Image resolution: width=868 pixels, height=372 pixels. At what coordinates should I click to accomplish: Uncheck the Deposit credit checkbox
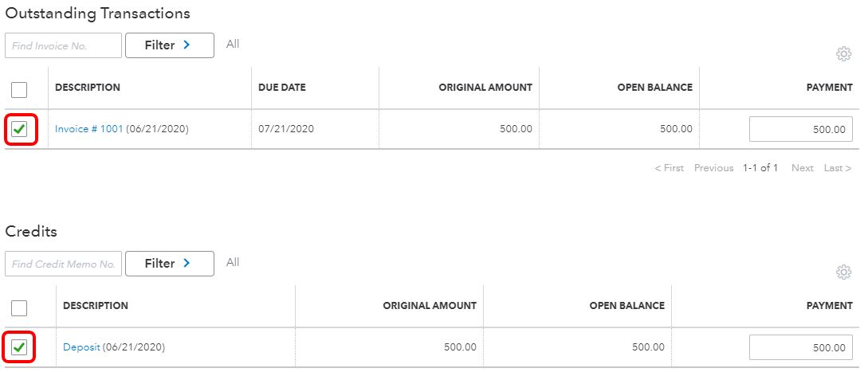click(19, 347)
